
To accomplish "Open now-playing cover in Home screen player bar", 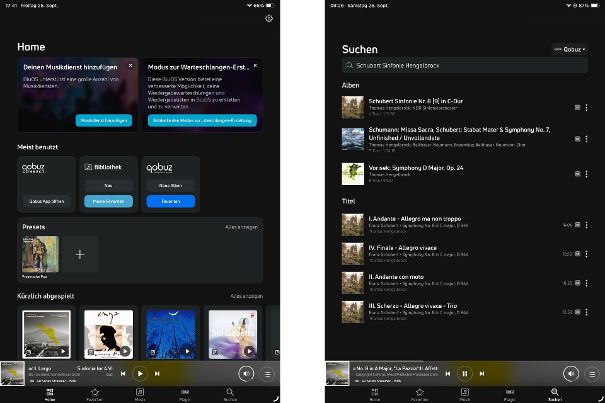I will [x=12, y=373].
